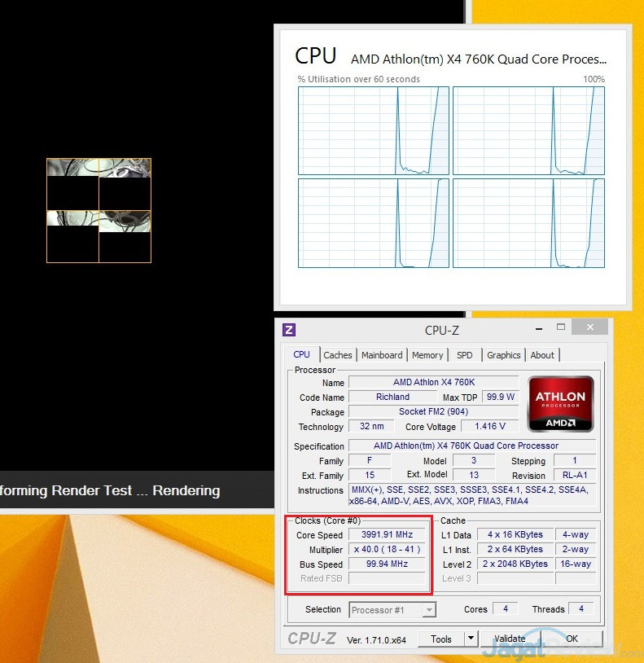Click the CPU-Z purple app icon in title bar
644x663 pixels.
[289, 330]
